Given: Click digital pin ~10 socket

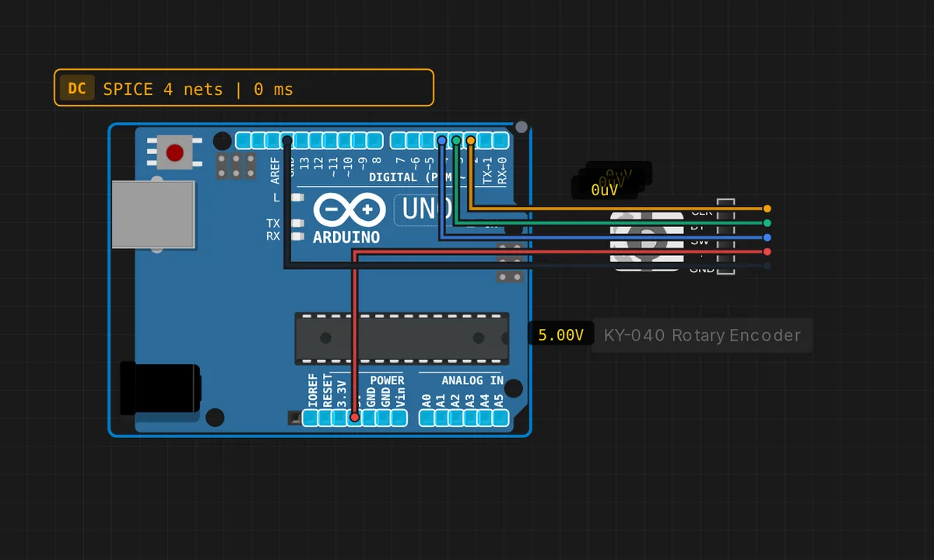Looking at the screenshot, I should (x=345, y=141).
